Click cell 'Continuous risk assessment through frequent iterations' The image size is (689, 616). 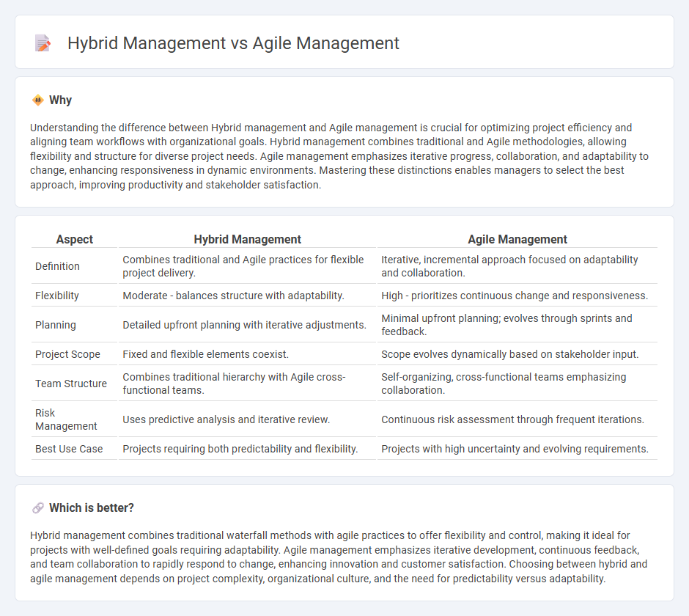point(517,419)
